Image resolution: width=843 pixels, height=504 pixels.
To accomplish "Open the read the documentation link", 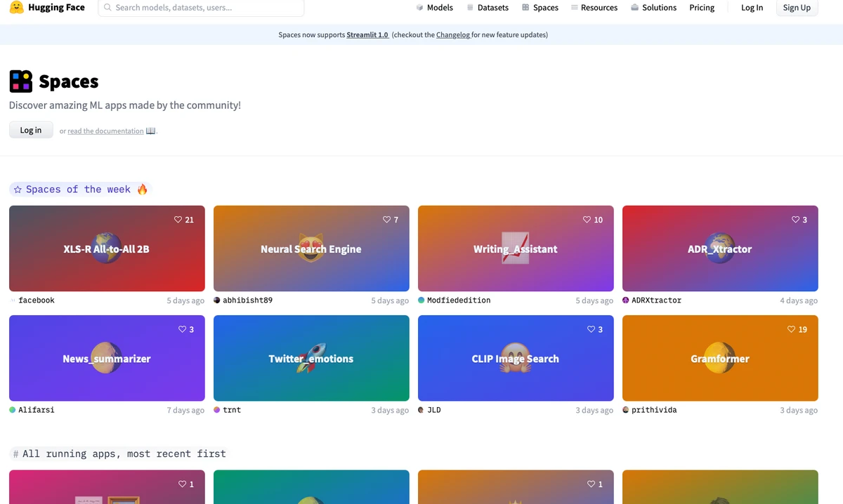I will (x=105, y=131).
